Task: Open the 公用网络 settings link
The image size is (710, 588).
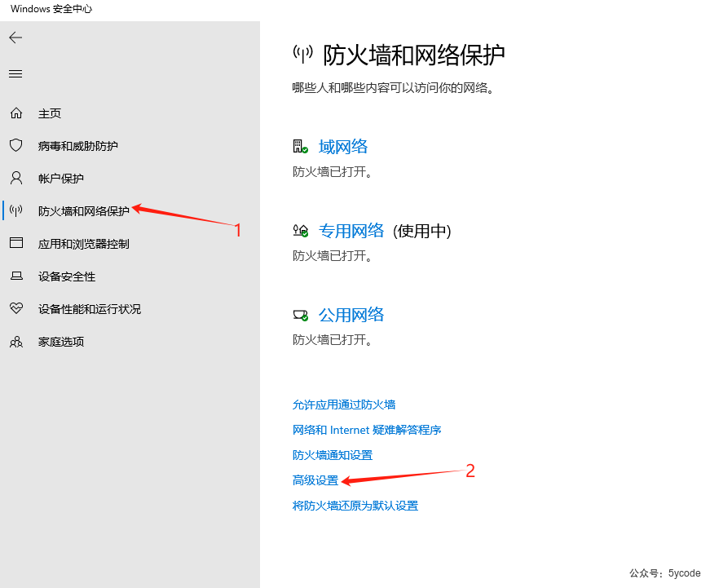Action: [x=351, y=315]
